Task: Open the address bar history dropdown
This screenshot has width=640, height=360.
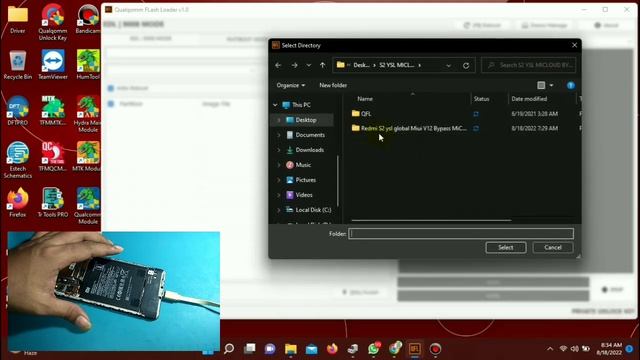Action: [449, 65]
